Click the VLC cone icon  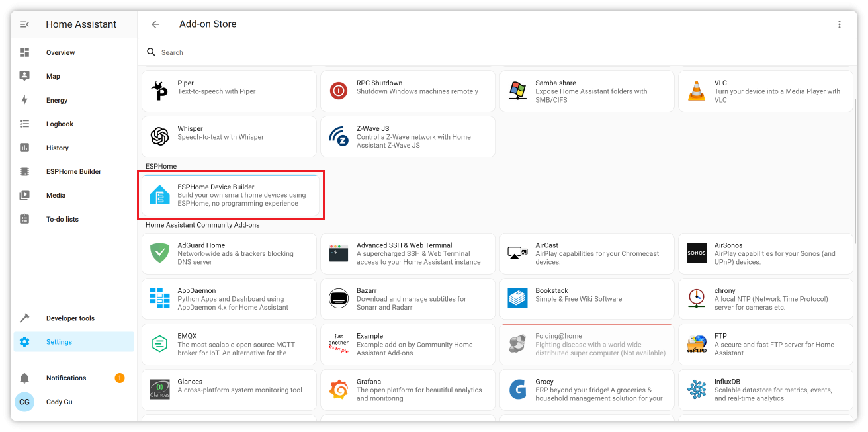pos(697,91)
